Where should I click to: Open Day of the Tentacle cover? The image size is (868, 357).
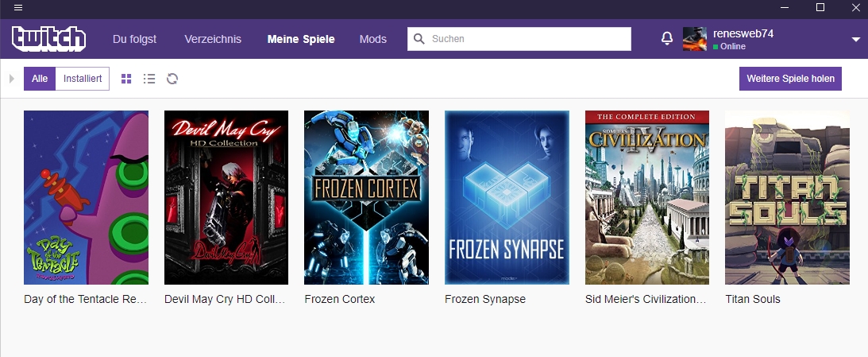click(x=86, y=197)
